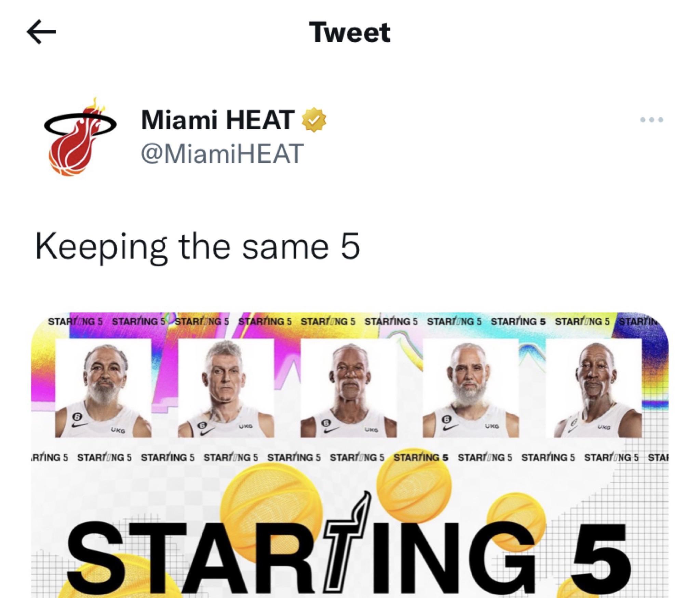Image resolution: width=700 pixels, height=598 pixels.
Task: Open the three-dot more options menu
Action: 651,120
